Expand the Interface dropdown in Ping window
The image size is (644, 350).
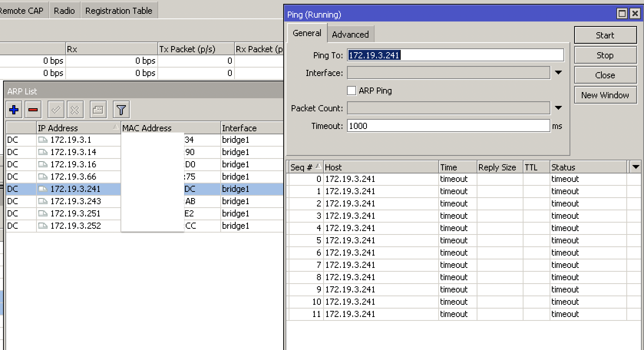558,73
